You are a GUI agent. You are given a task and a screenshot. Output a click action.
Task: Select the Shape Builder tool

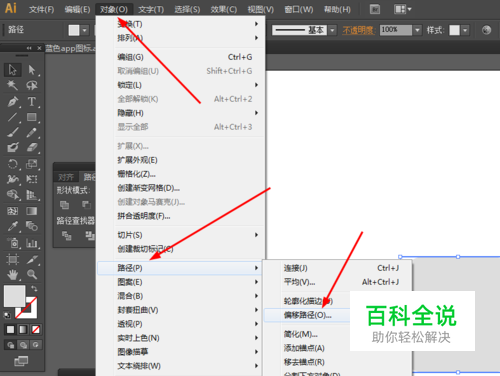[13, 194]
